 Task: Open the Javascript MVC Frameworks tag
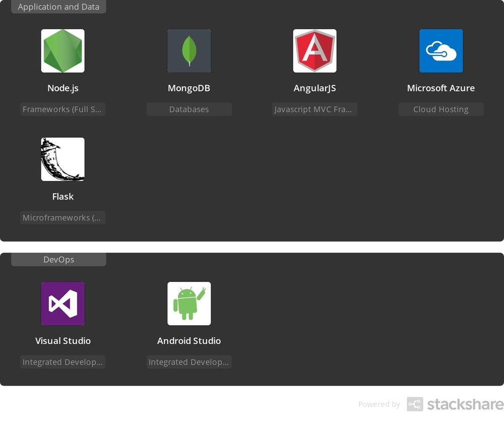(314, 109)
